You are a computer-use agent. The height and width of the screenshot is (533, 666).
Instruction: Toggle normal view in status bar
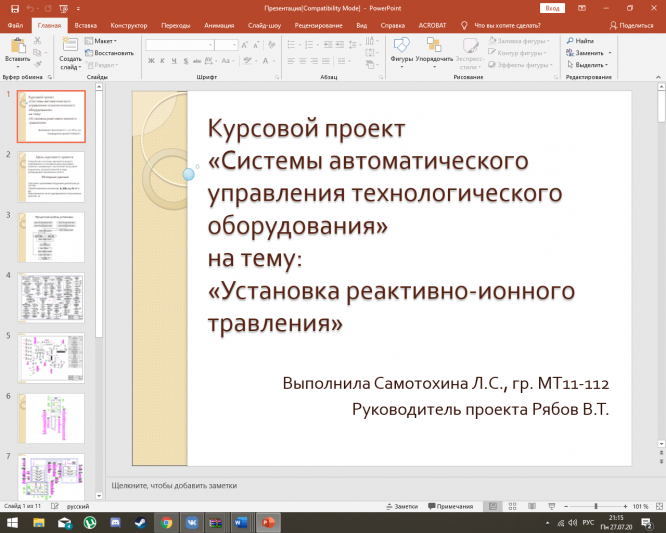491,507
